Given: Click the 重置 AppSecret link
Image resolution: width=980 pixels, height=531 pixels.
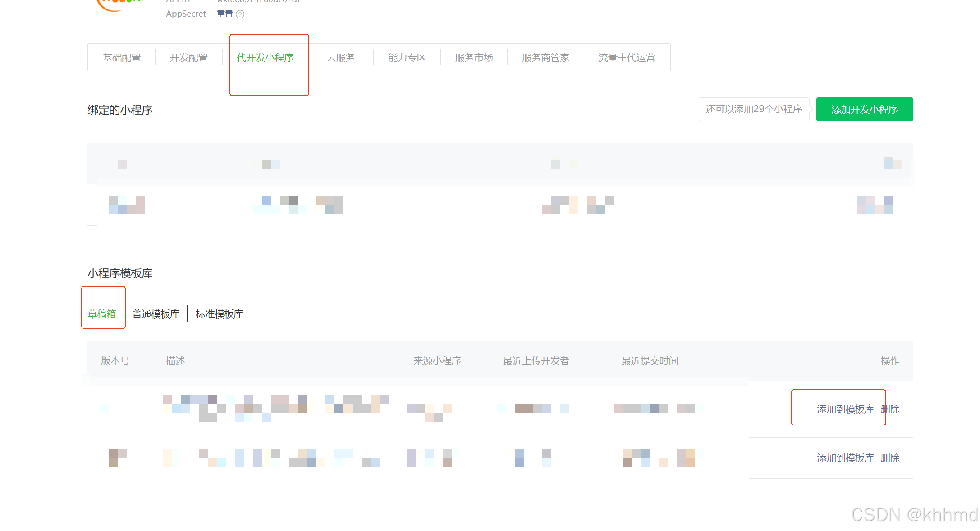Looking at the screenshot, I should 224,14.
